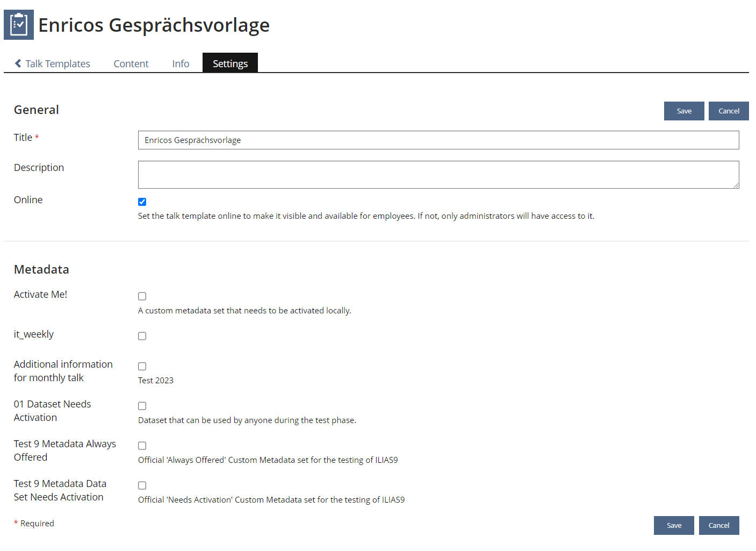Image resolution: width=756 pixels, height=551 pixels.
Task: Click the Online field label
Action: coord(28,200)
